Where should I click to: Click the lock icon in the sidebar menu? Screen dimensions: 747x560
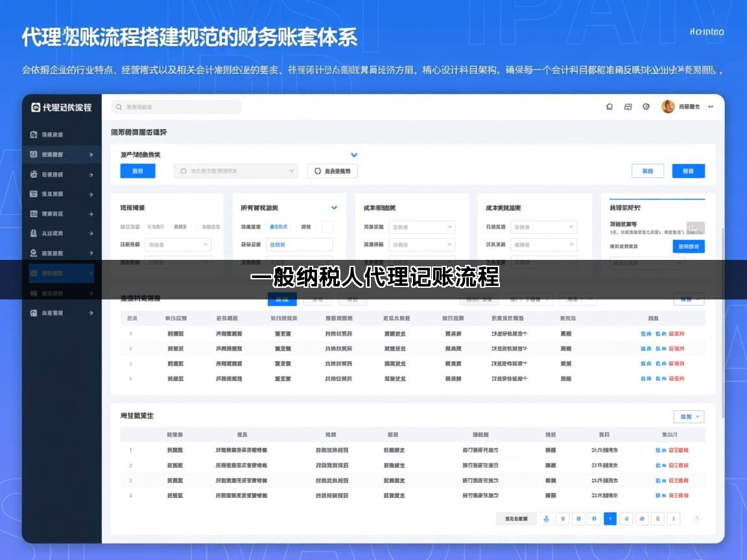click(33, 233)
